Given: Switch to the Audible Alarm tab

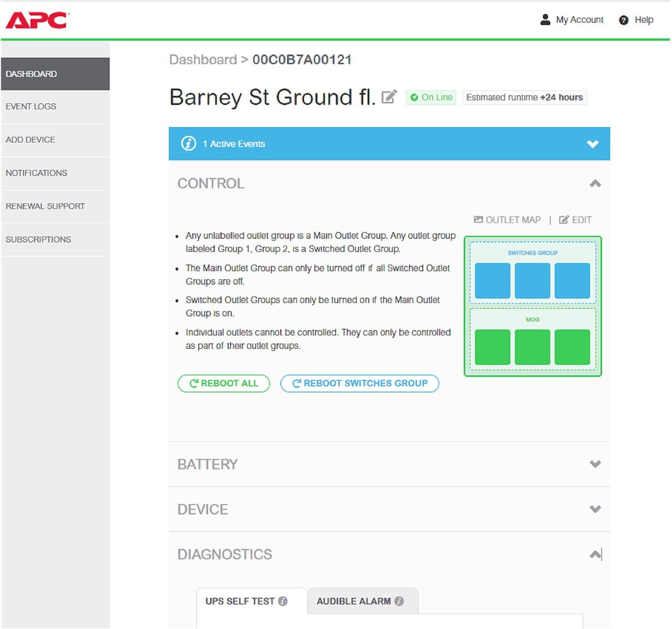Looking at the screenshot, I should click(354, 601).
